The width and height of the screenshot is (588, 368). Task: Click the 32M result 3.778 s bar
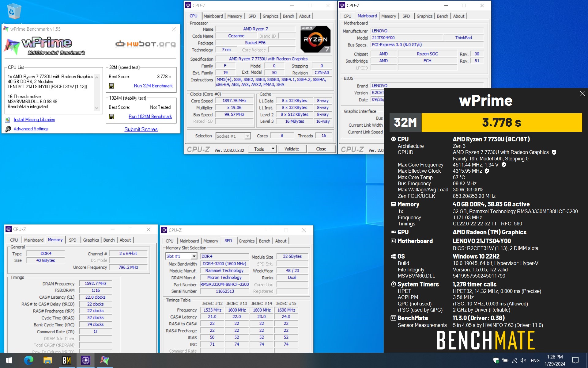502,122
